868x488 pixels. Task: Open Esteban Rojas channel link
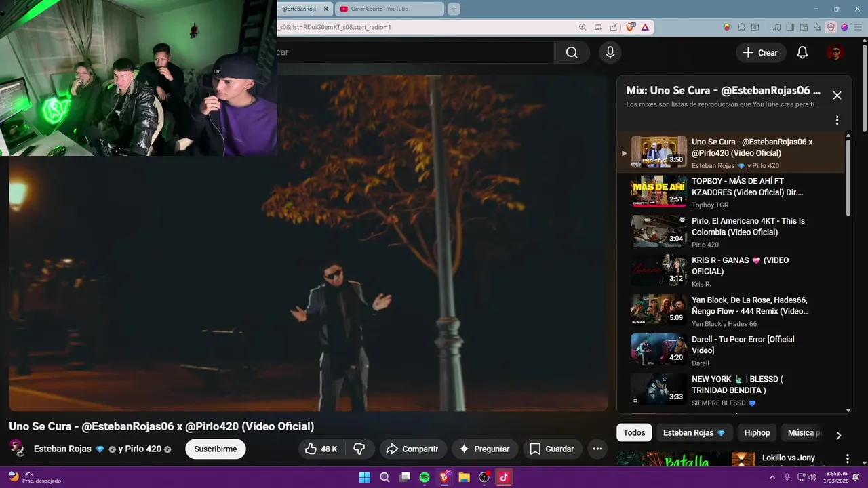(62, 449)
